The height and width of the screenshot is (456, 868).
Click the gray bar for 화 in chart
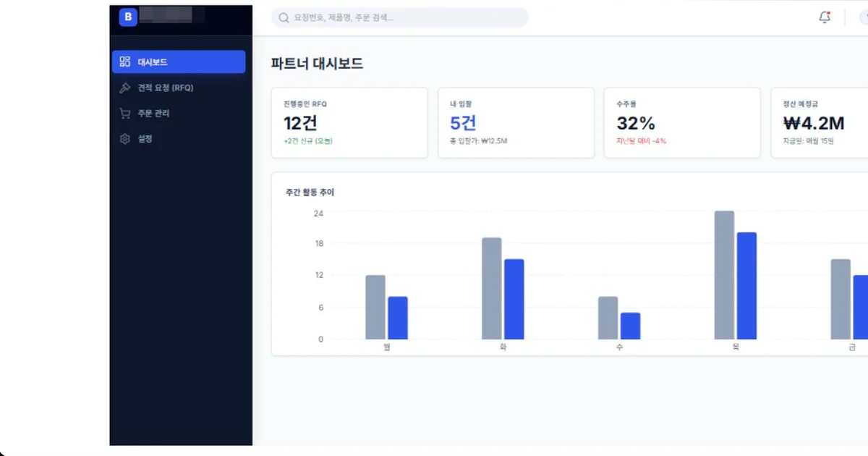click(492, 288)
